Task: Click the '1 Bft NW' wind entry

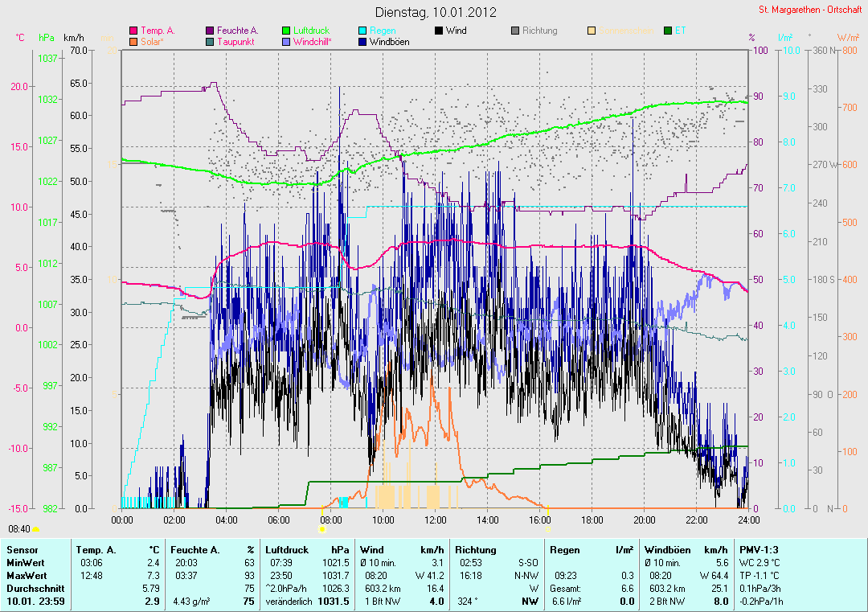Action: click(x=383, y=602)
